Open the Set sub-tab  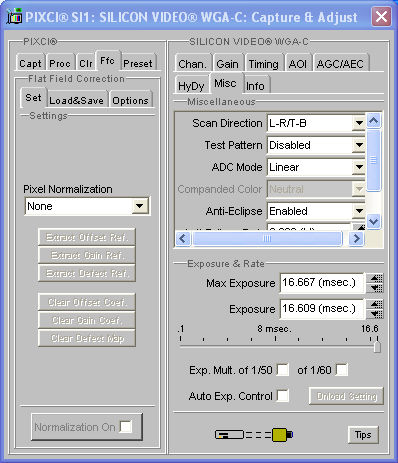[33, 98]
